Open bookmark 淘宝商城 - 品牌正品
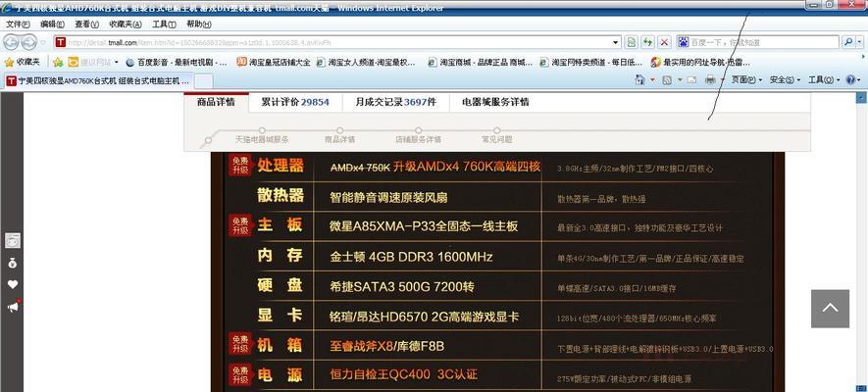This screenshot has height=392, width=868. pos(480,63)
